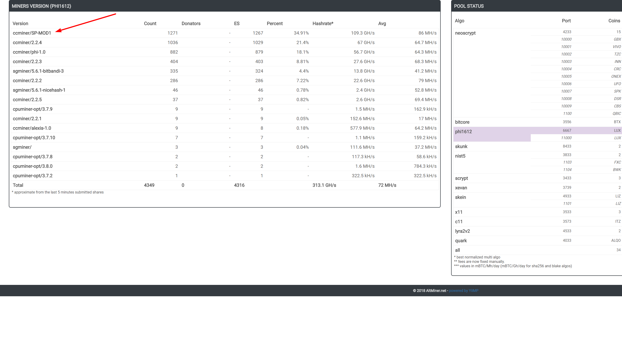Click the 5 minutes submitted shares footnote
Viewport: 622px width, 364px height.
click(x=58, y=192)
